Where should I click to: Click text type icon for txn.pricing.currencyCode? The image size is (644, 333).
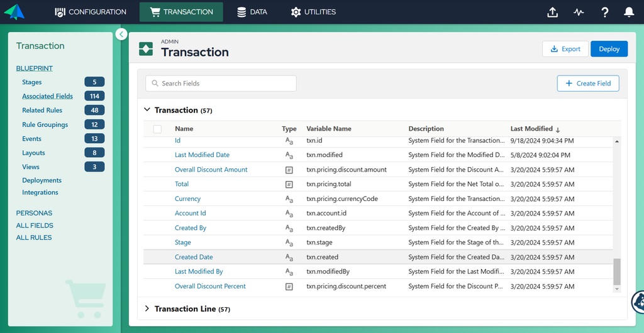click(x=289, y=199)
